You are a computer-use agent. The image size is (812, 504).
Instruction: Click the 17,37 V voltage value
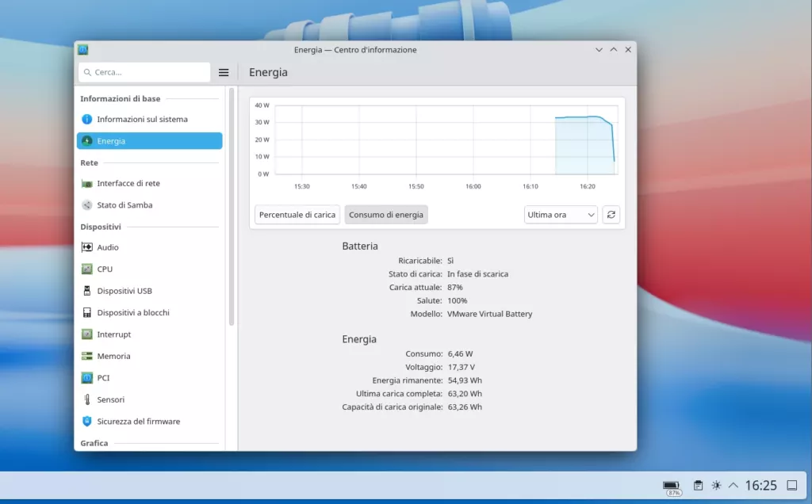461,368
